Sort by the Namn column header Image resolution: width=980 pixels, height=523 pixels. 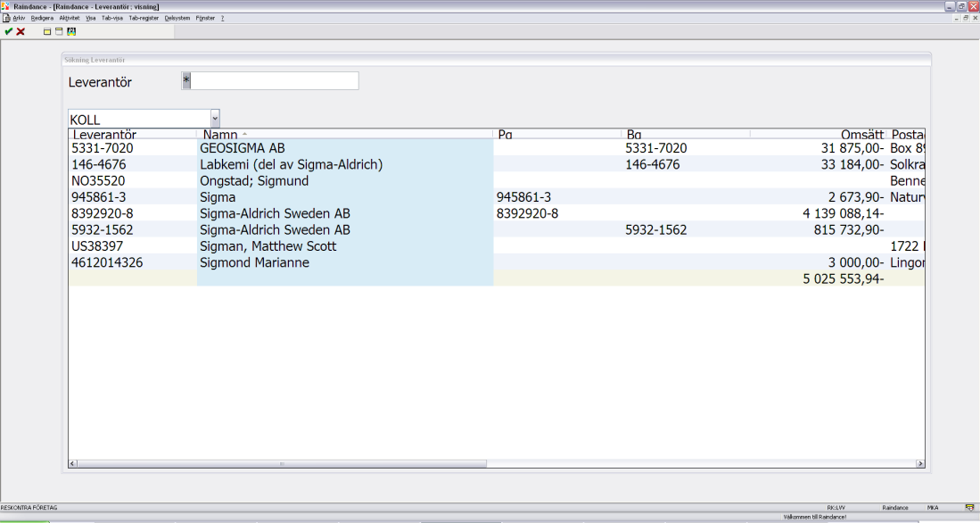pyautogui.click(x=345, y=134)
